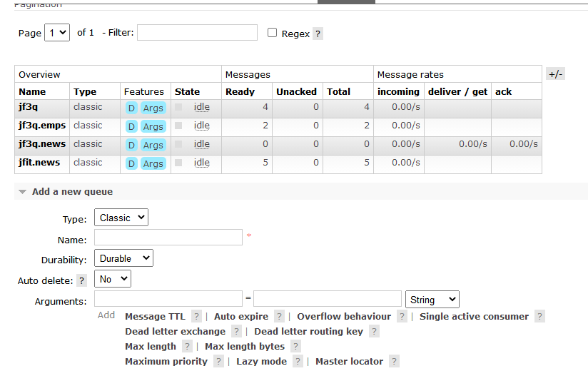Sort queues by deliver / get column

[457, 92]
